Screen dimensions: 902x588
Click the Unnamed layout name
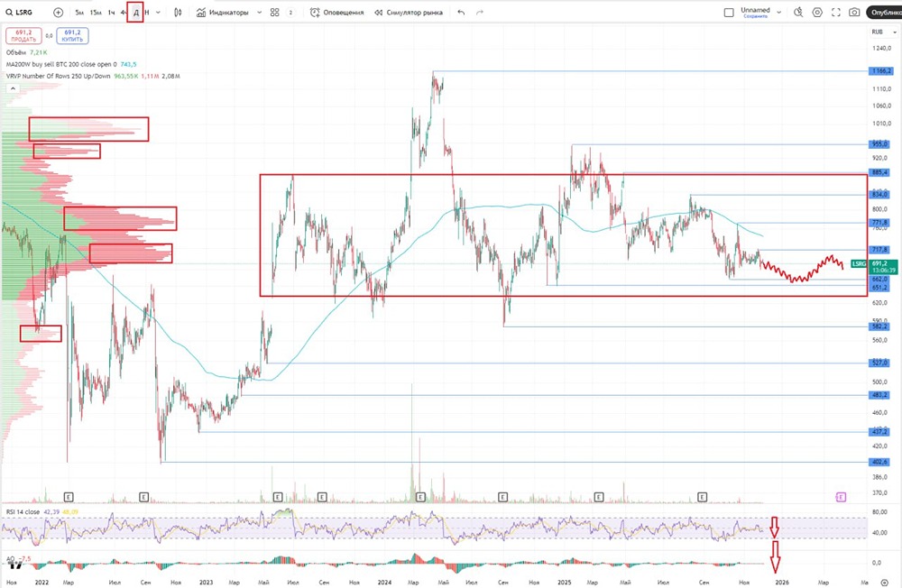pyautogui.click(x=755, y=10)
